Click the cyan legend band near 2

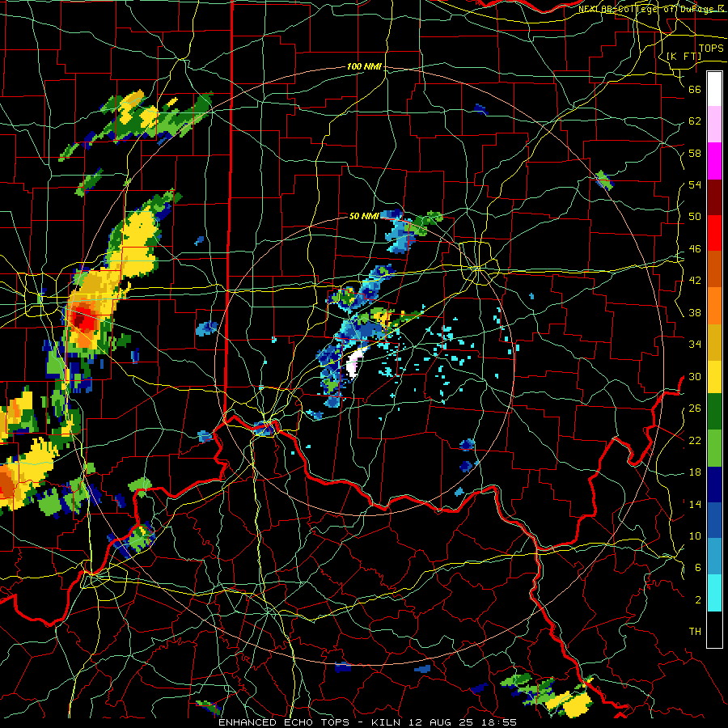point(714,592)
